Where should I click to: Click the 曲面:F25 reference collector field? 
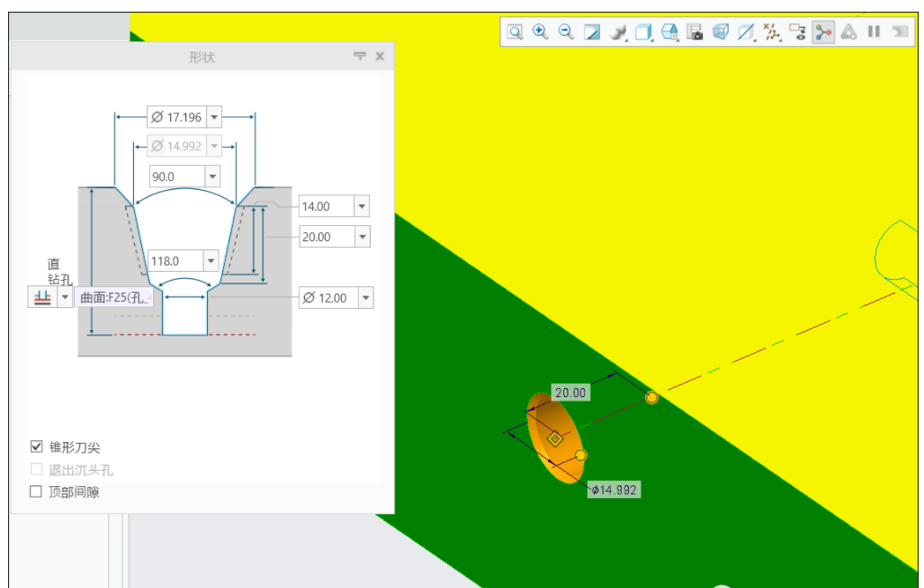tap(114, 298)
